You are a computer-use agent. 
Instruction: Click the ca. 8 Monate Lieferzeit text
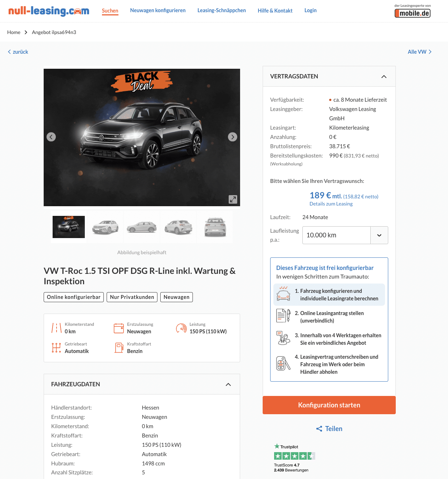click(x=360, y=100)
